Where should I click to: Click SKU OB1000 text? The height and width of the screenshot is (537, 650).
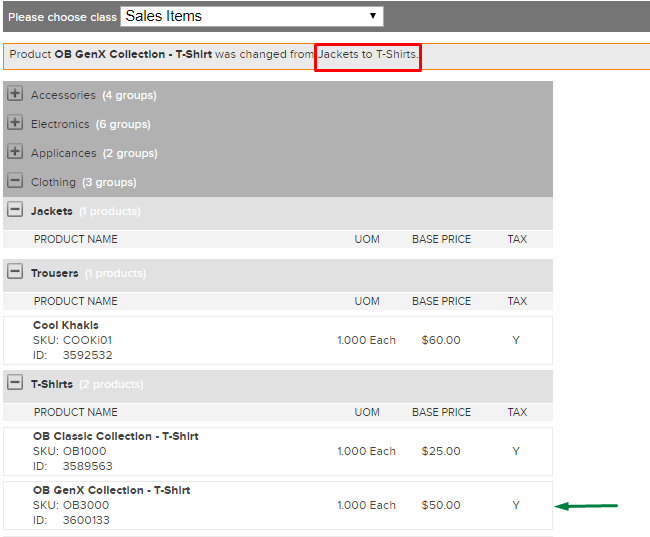click(70, 451)
